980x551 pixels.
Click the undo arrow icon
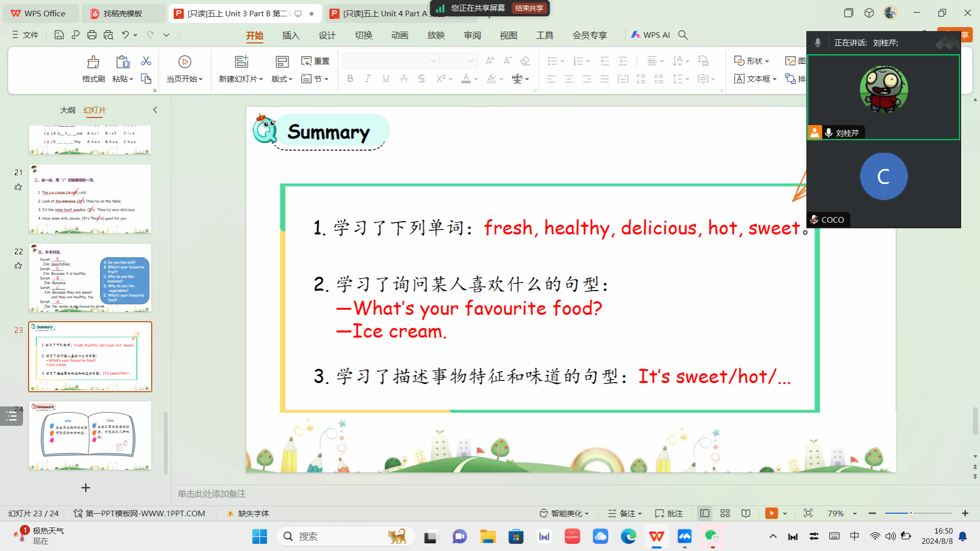pyautogui.click(x=125, y=35)
